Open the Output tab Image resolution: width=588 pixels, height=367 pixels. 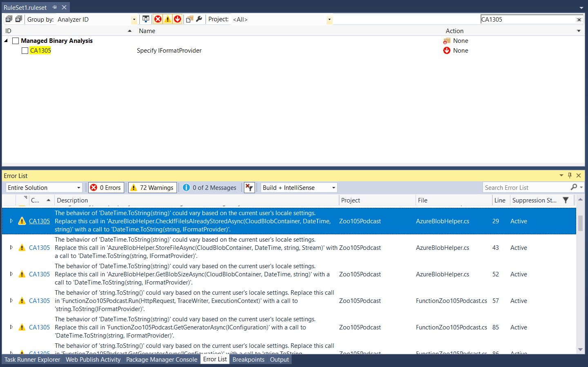pyautogui.click(x=279, y=360)
